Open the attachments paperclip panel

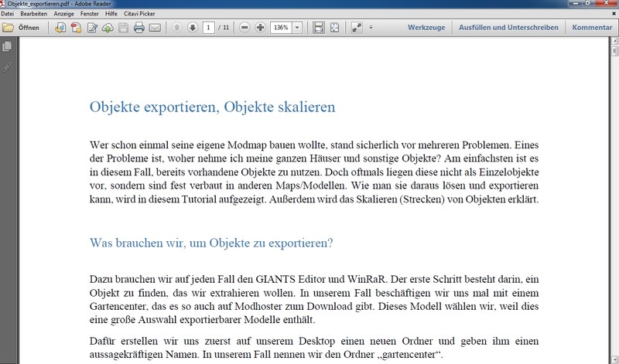pyautogui.click(x=8, y=66)
